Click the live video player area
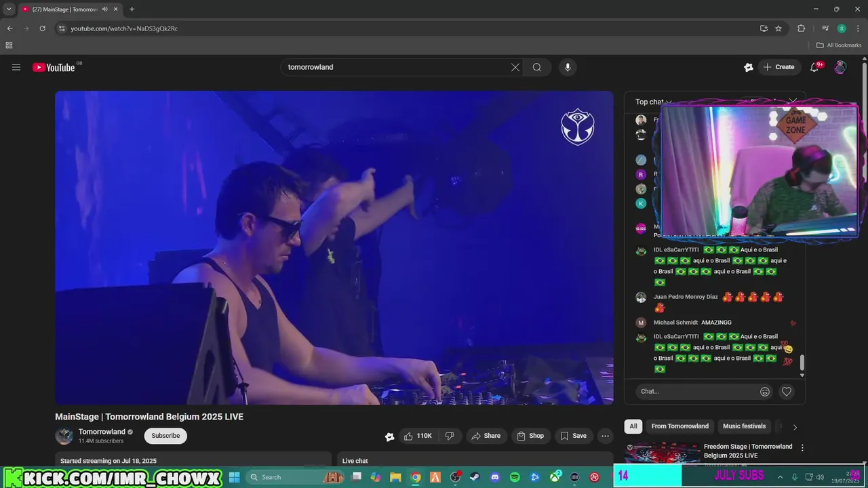 pyautogui.click(x=334, y=247)
